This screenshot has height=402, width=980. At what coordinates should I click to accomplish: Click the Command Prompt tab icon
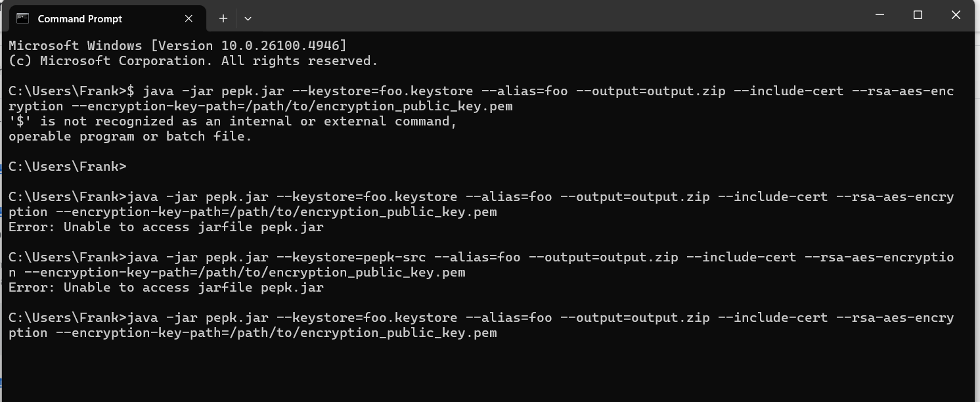[23, 18]
